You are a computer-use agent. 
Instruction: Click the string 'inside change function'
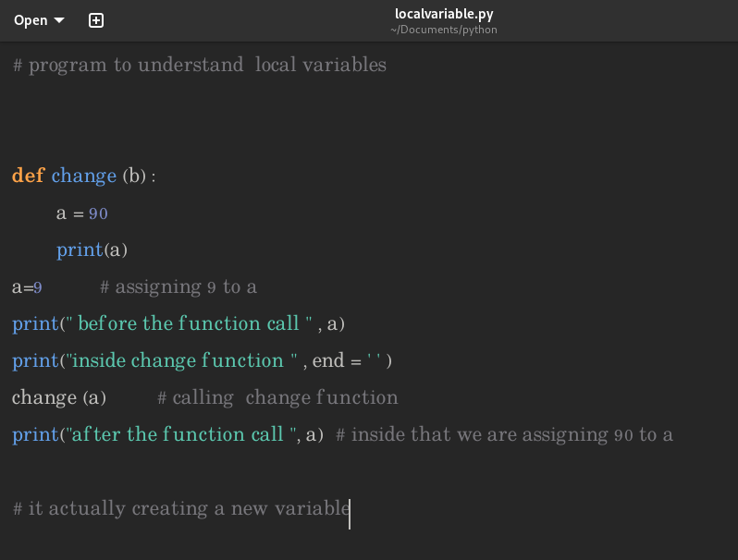coord(178,360)
